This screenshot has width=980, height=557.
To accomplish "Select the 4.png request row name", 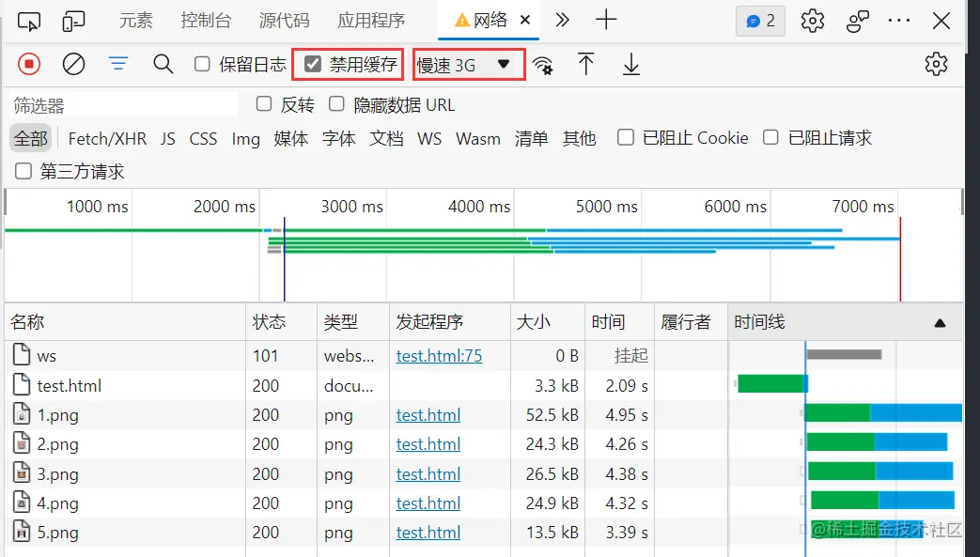I will coord(57,503).
